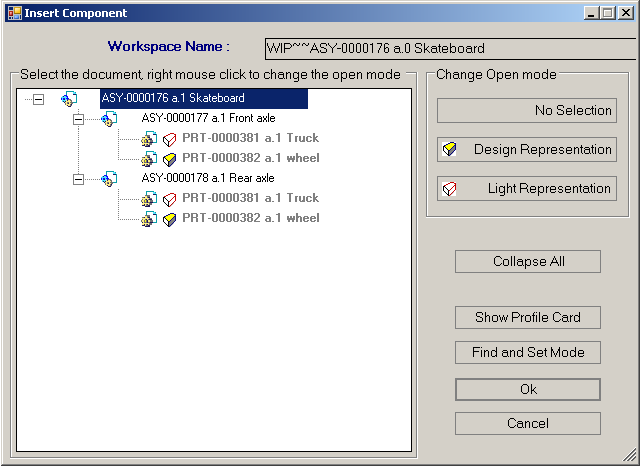Click yellow design cube icon of wheel under Rear axle
The width and height of the screenshot is (640, 466).
pos(169,219)
